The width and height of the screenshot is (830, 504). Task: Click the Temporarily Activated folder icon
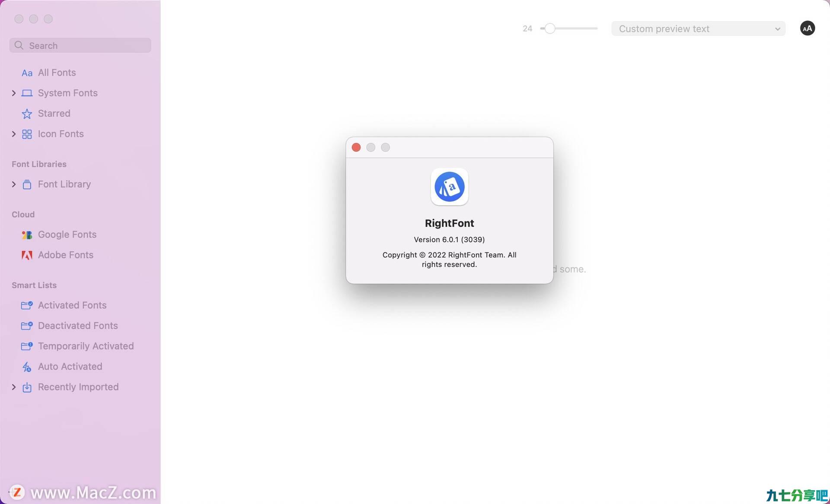coord(27,346)
